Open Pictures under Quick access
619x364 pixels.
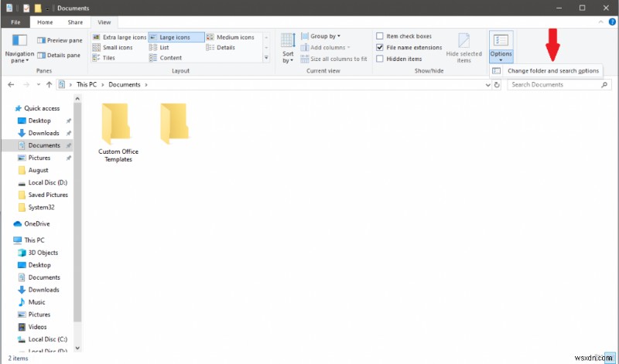tap(39, 158)
